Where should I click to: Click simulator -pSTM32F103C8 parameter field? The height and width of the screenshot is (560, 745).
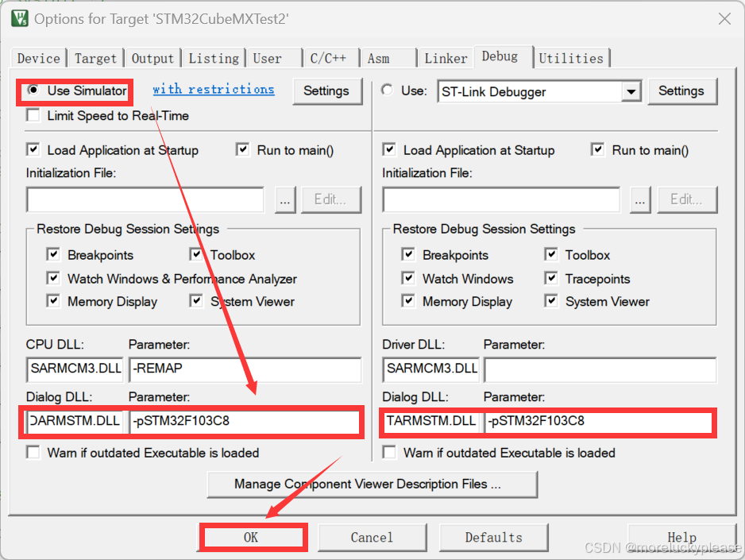(x=245, y=421)
